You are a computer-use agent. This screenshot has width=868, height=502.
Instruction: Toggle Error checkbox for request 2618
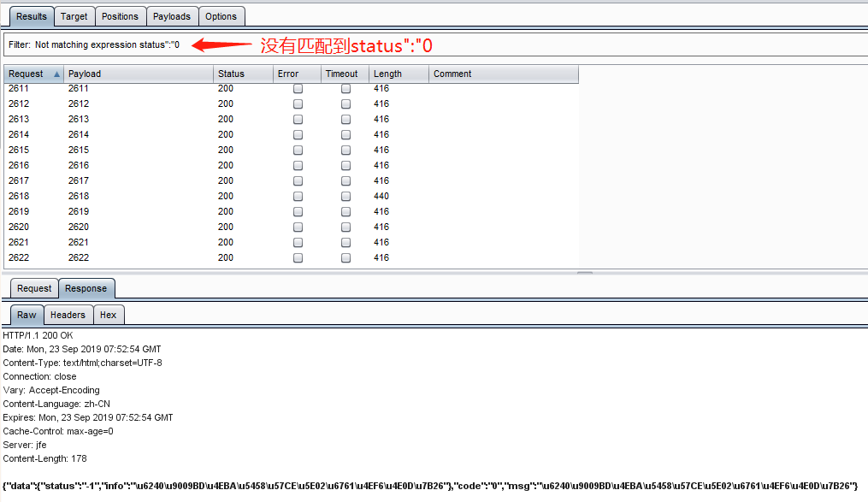pos(298,197)
